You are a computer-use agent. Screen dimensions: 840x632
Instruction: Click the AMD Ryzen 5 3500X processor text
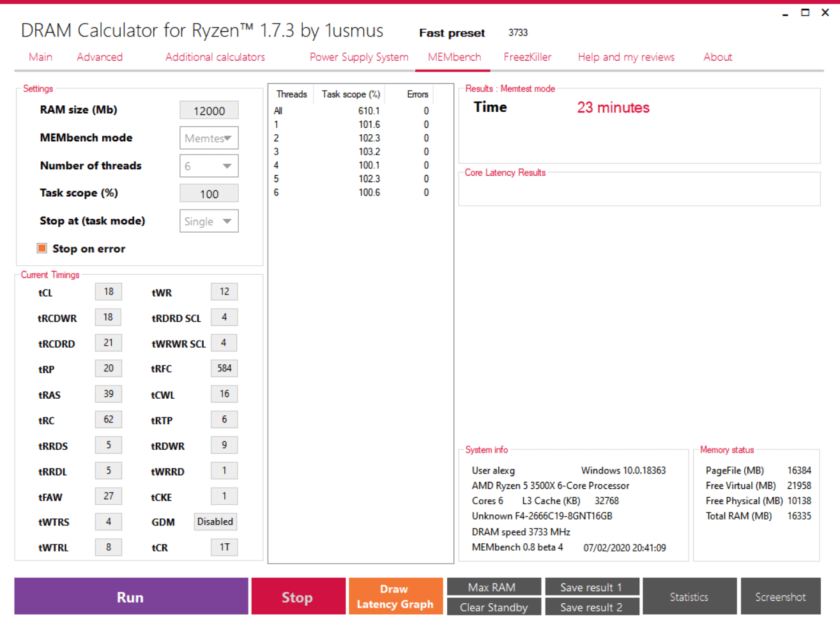pyautogui.click(x=551, y=486)
